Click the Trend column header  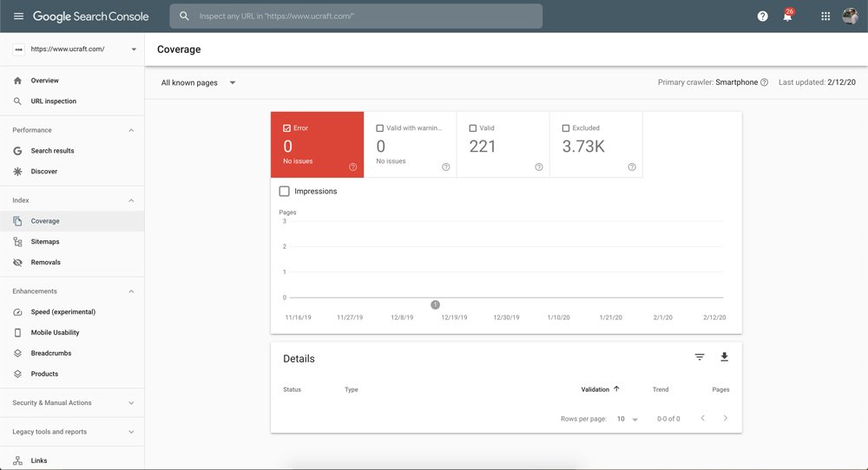661,390
